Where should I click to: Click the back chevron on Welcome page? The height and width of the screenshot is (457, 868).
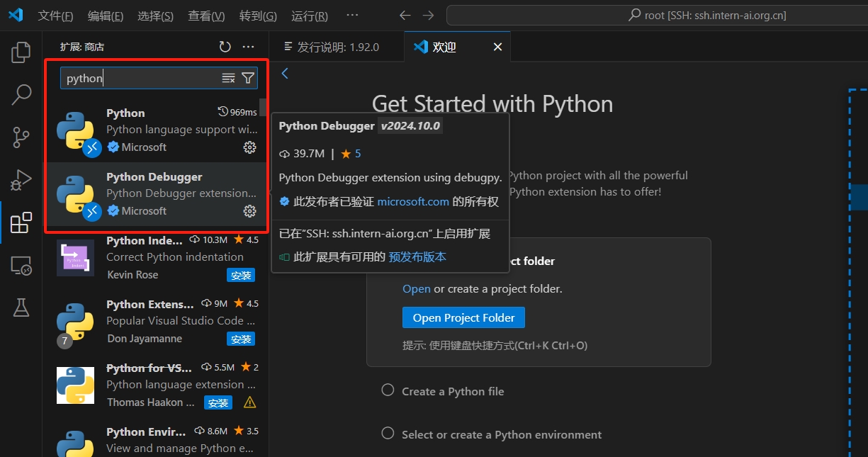pos(285,74)
